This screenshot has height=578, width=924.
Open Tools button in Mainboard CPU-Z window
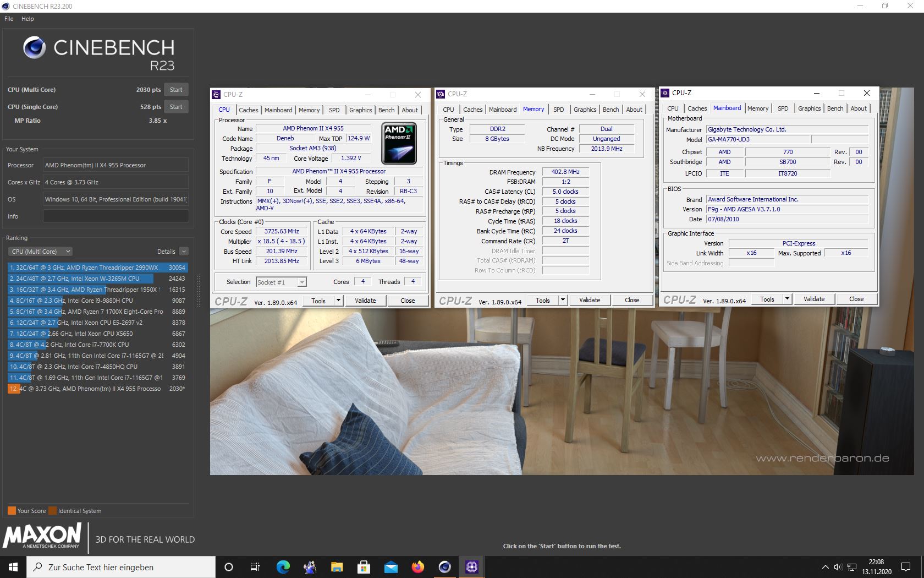(x=767, y=299)
